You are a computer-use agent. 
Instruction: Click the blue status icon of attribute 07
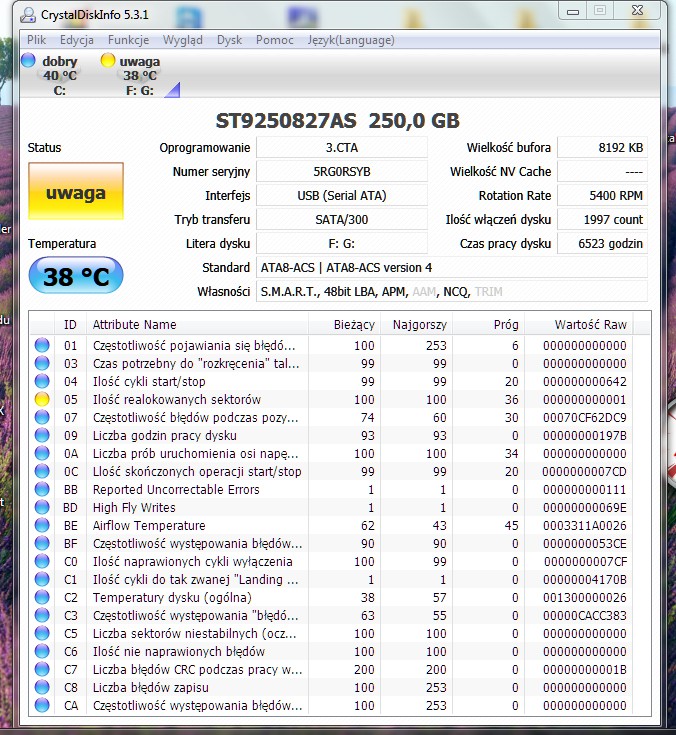[x=42, y=417]
